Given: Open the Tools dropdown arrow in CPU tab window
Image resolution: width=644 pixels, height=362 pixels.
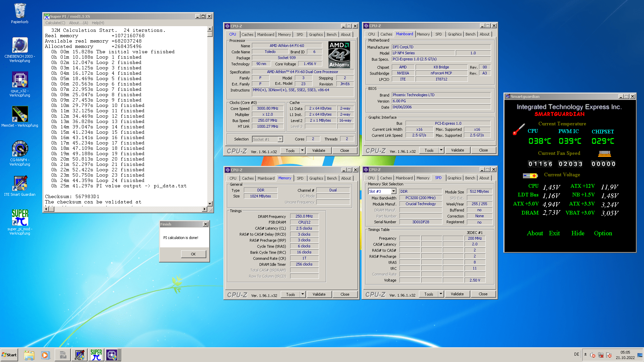Looking at the screenshot, I should [x=302, y=150].
